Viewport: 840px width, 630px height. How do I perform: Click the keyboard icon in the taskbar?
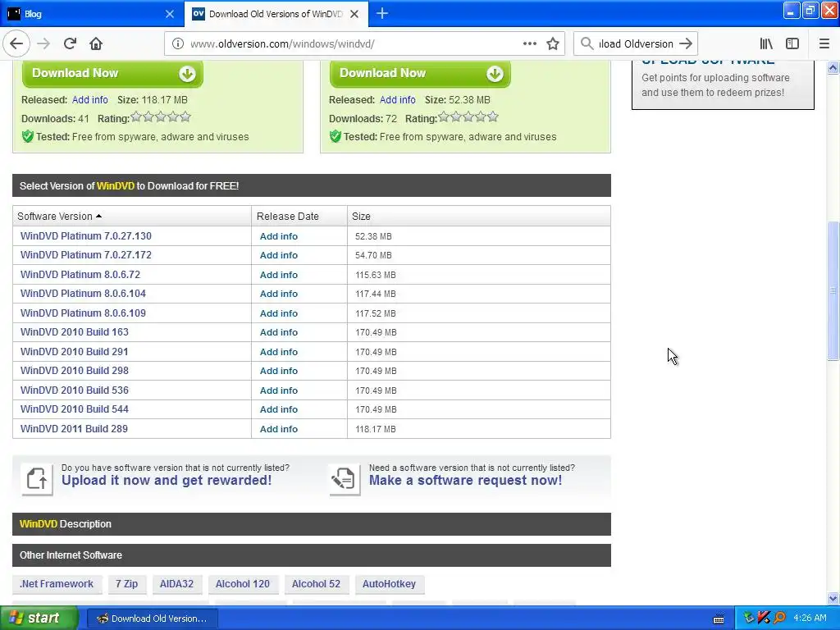(719, 619)
